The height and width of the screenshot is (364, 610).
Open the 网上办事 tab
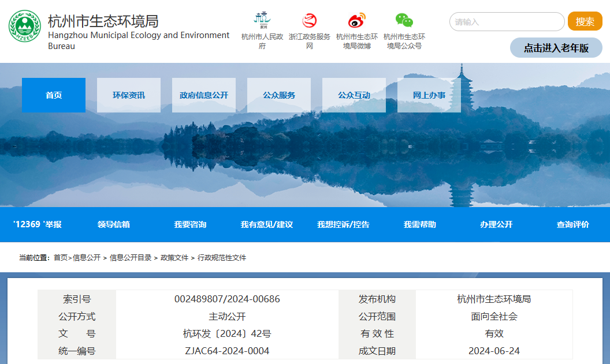pyautogui.click(x=429, y=95)
